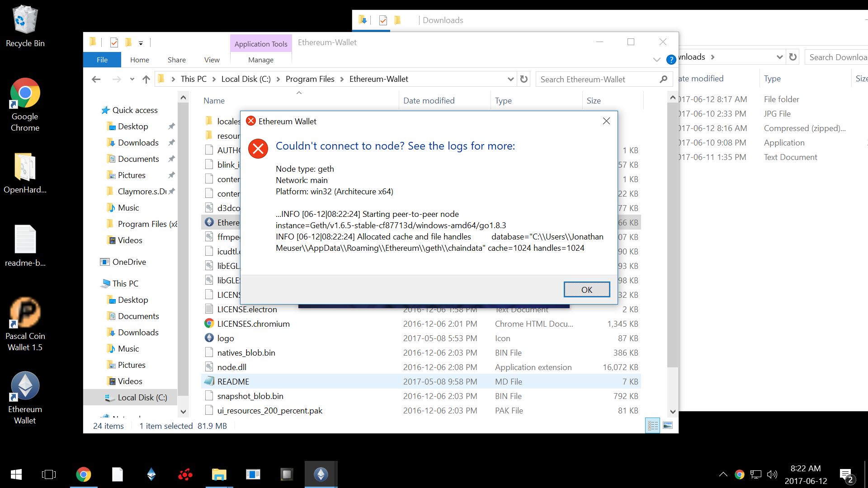Switch to the View ribbon tab
Viewport: 868px width, 488px height.
[212, 60]
